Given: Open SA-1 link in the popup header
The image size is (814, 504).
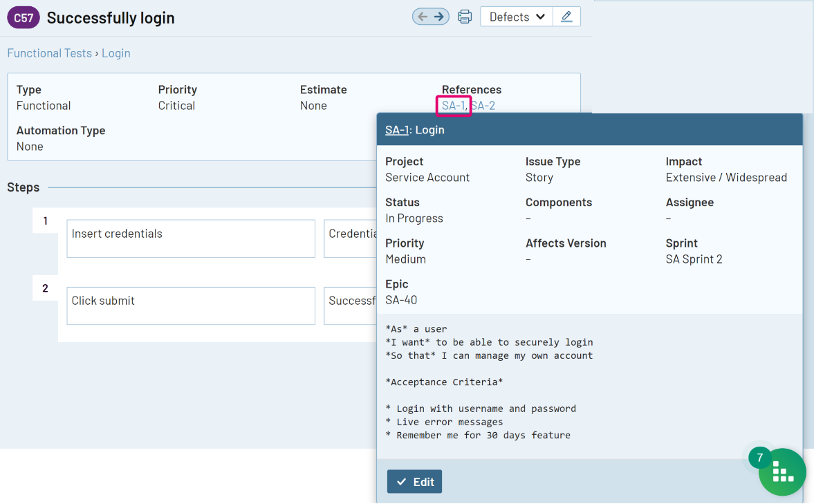Looking at the screenshot, I should [x=396, y=130].
